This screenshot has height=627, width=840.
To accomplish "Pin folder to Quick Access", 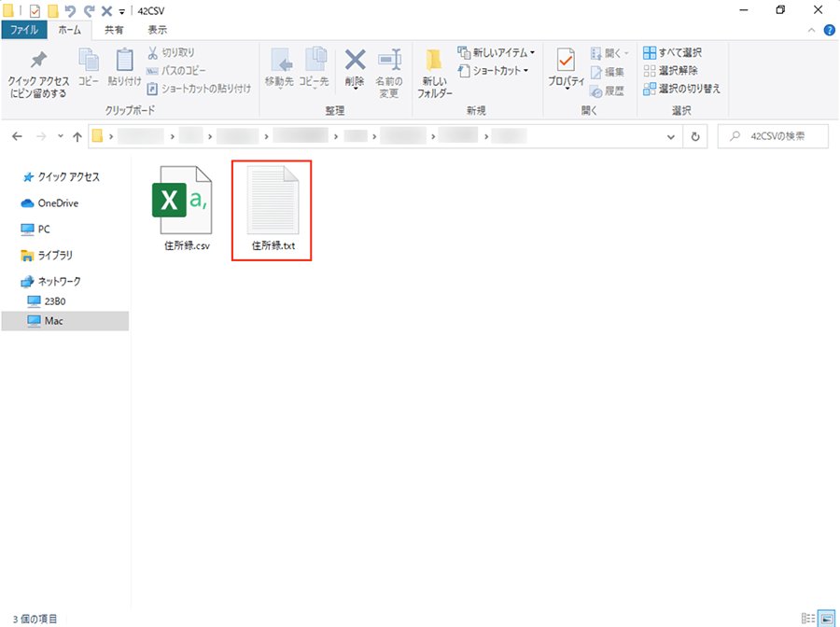I will click(x=38, y=74).
